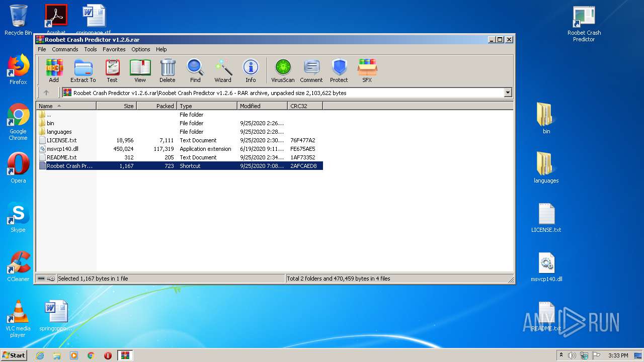Click the Google Chrome desktop icon
Viewport: 644px width, 362px height.
(x=18, y=122)
